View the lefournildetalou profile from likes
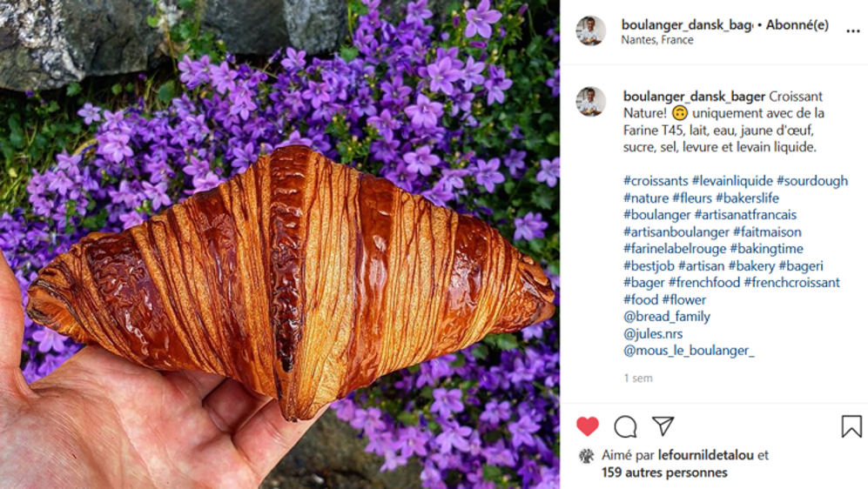 706,455
